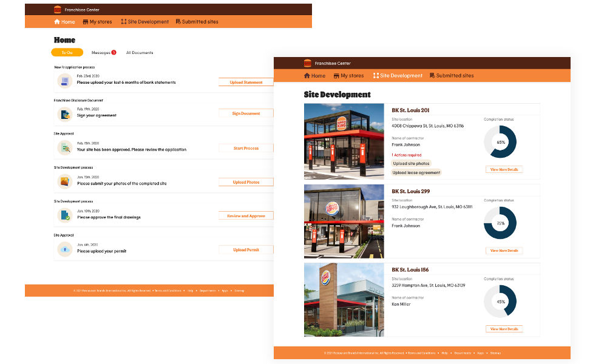Click the Site Development nav icon in the front window
This screenshot has width=607, height=364.
click(x=376, y=76)
